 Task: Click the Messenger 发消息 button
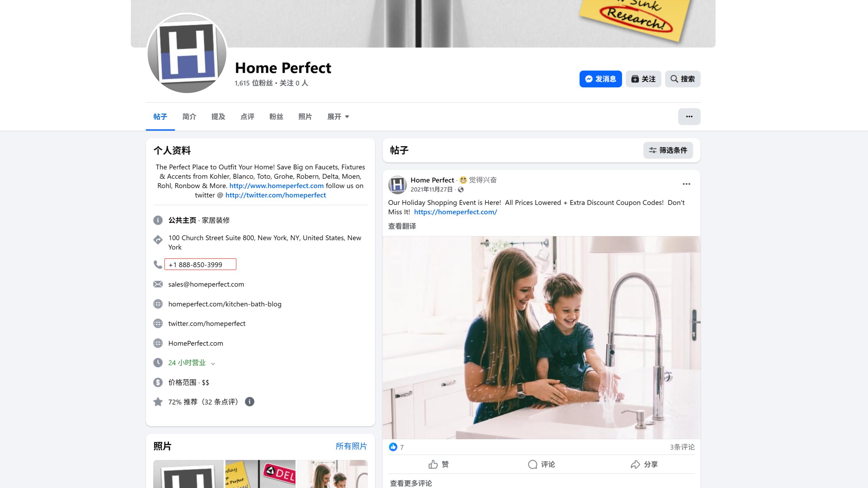(x=600, y=79)
